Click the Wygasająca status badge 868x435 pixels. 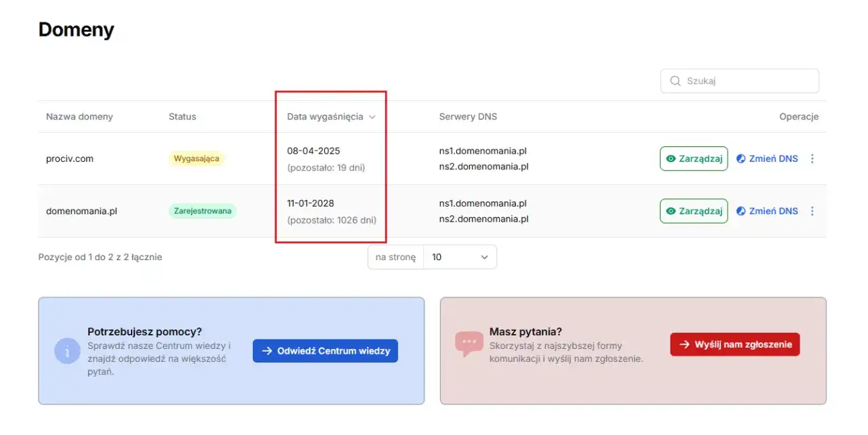click(x=195, y=159)
